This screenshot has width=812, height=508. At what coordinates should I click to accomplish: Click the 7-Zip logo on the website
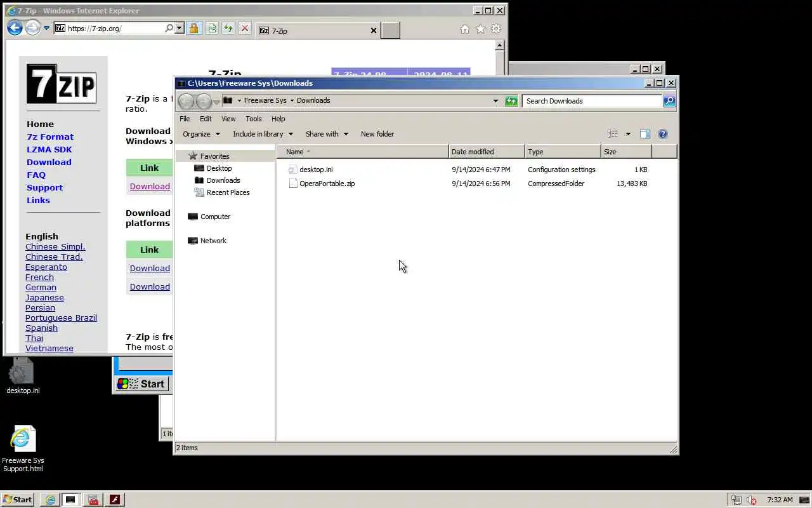tap(62, 84)
